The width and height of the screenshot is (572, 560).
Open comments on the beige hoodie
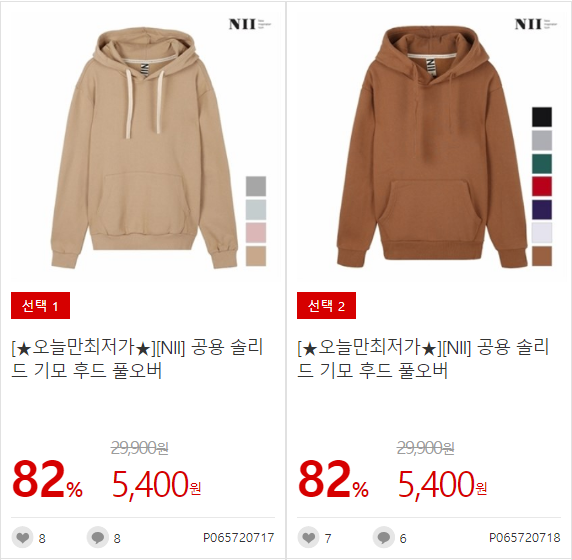click(98, 538)
